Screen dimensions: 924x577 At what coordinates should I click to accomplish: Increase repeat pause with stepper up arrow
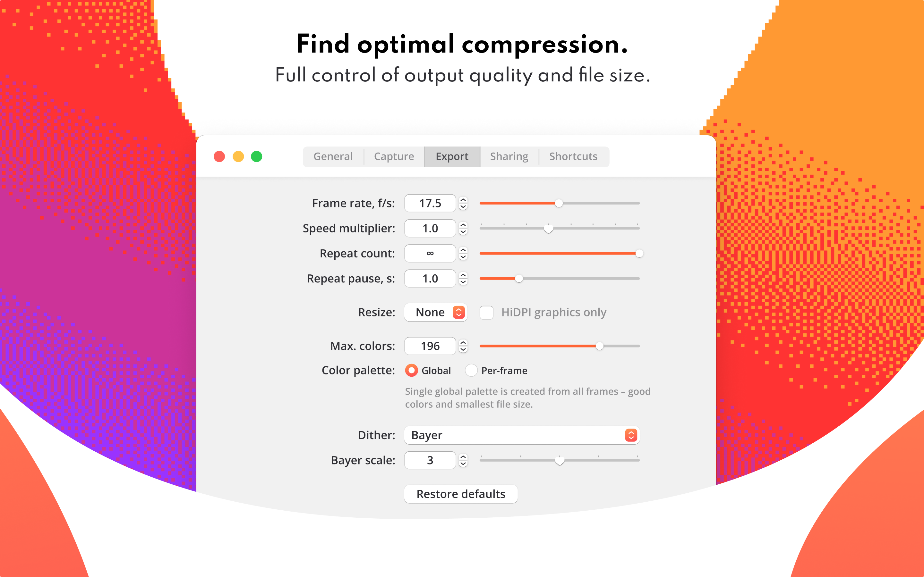coord(463,275)
